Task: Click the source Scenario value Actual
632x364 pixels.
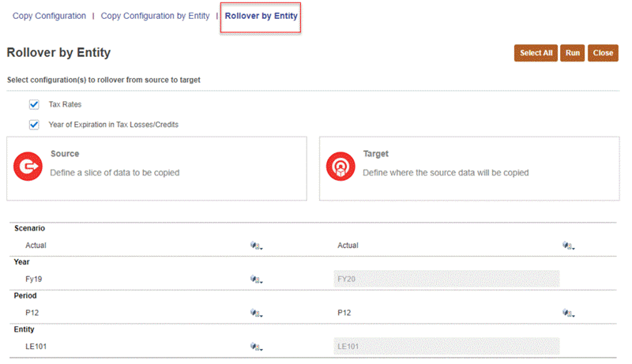Action: click(36, 246)
